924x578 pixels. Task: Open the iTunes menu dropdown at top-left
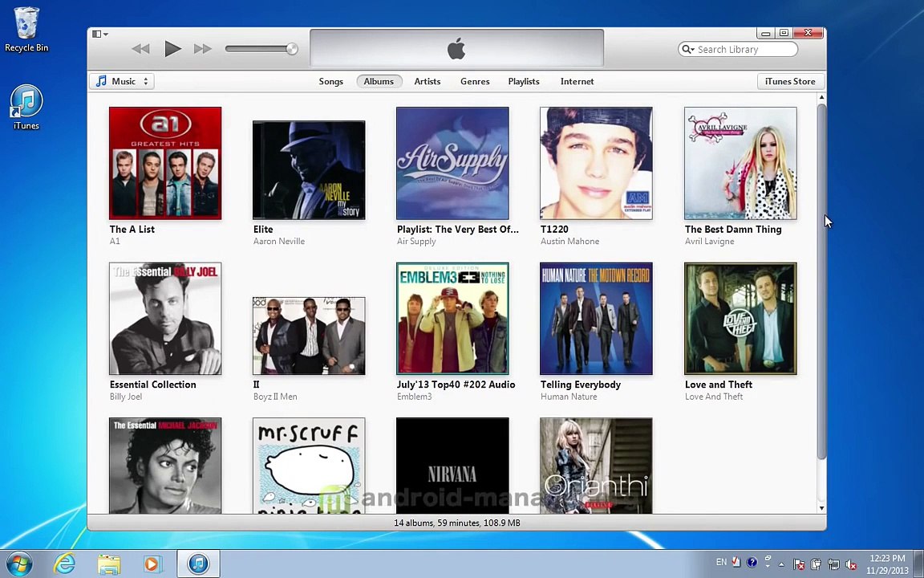pyautogui.click(x=100, y=35)
